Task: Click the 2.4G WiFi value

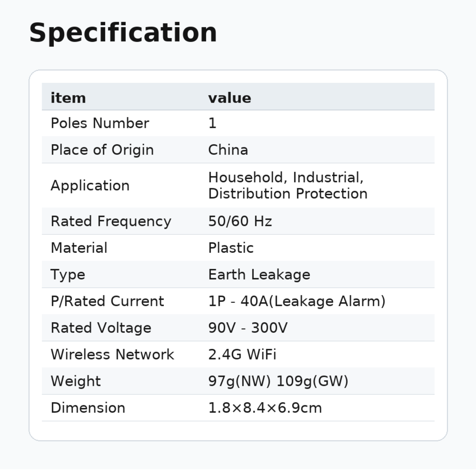Action: click(242, 354)
